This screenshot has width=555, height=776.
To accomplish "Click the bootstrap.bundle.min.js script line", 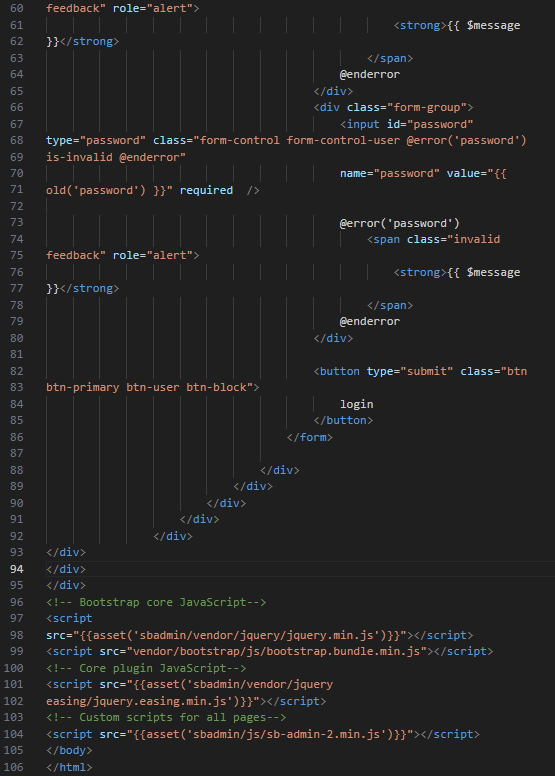I will pos(270,651).
